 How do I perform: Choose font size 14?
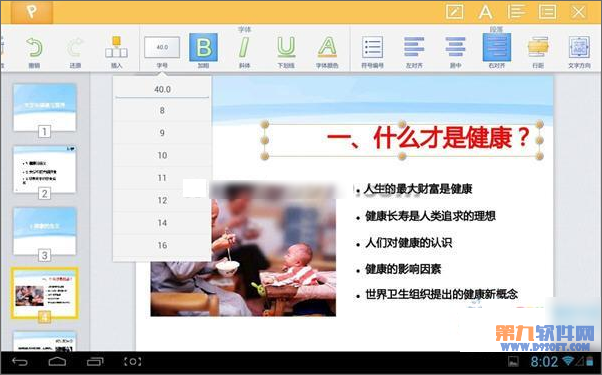point(162,223)
